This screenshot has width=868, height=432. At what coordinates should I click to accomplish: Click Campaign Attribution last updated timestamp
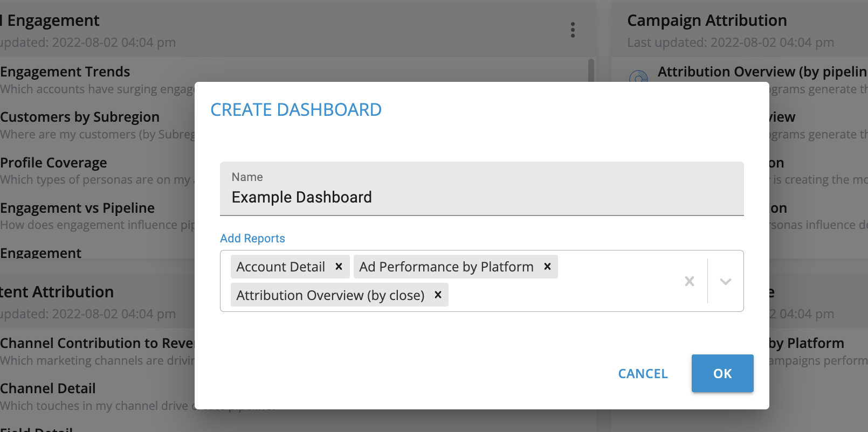731,43
